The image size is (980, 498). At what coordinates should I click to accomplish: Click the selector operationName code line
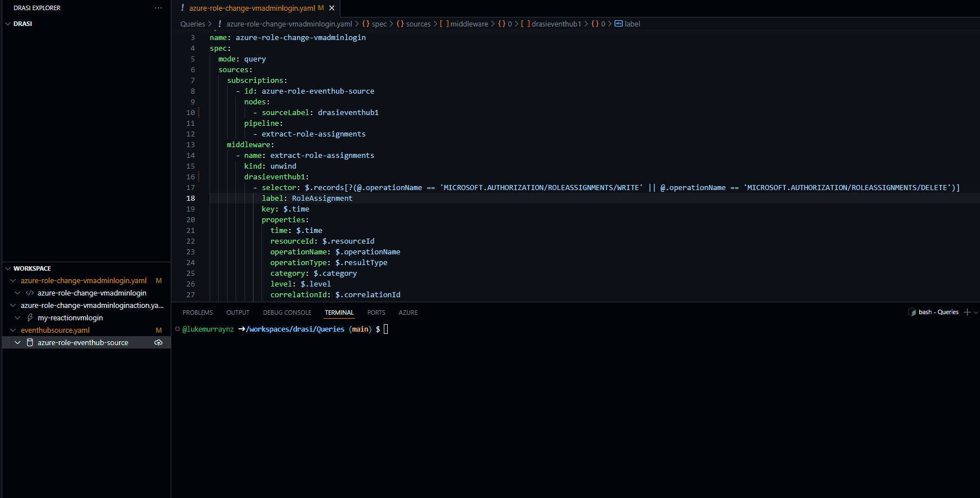[610, 187]
